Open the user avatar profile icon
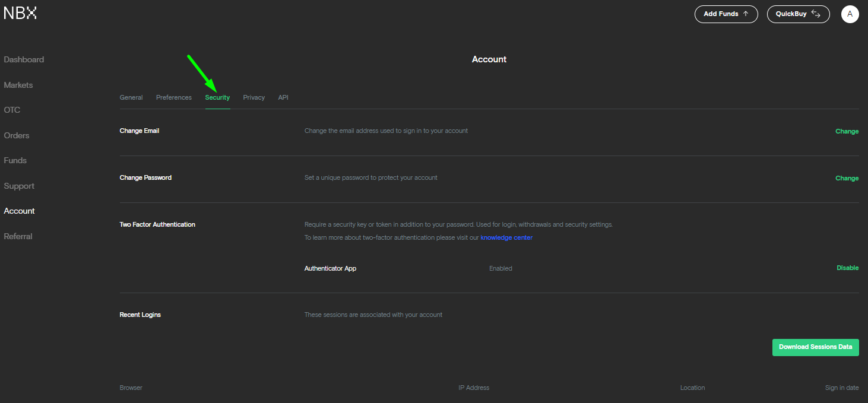The image size is (868, 403). click(x=850, y=14)
